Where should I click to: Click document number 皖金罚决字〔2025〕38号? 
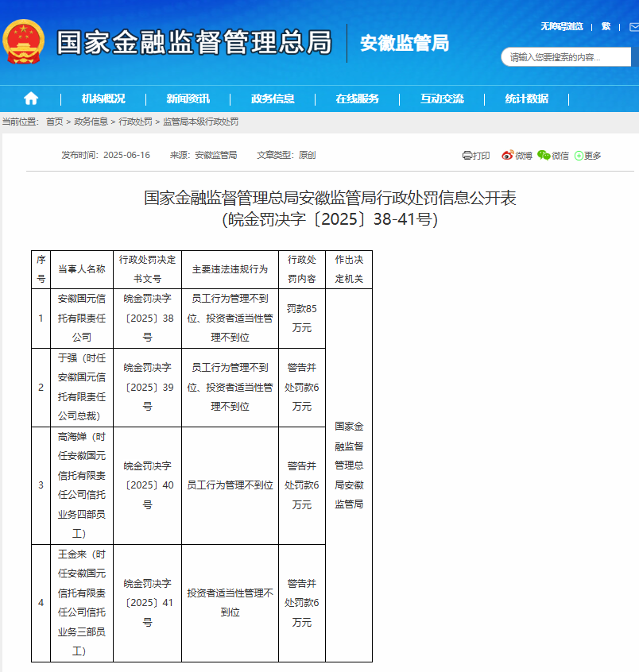click(x=148, y=318)
